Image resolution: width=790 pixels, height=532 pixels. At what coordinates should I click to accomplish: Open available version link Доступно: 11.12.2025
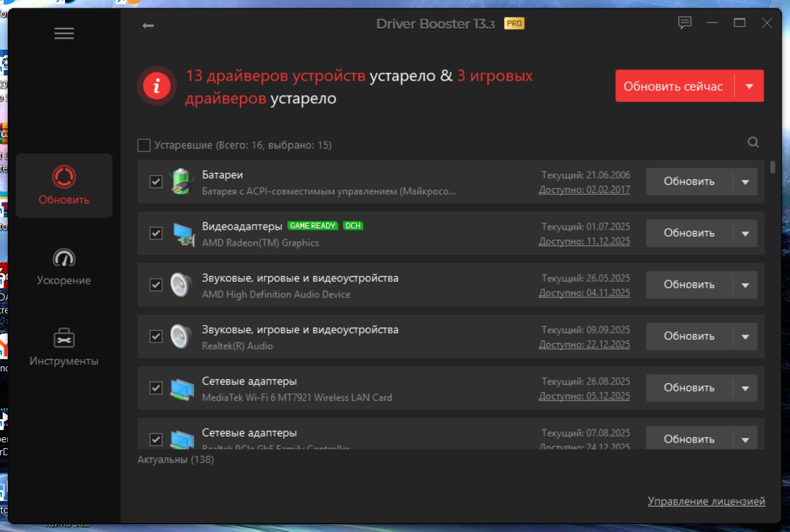coord(584,241)
